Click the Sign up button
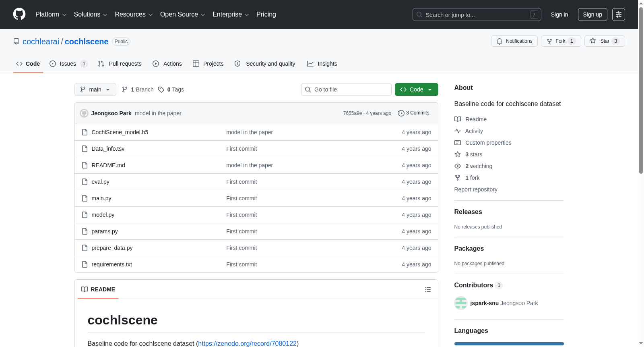Viewport: 644px width, 347px height. click(592, 15)
